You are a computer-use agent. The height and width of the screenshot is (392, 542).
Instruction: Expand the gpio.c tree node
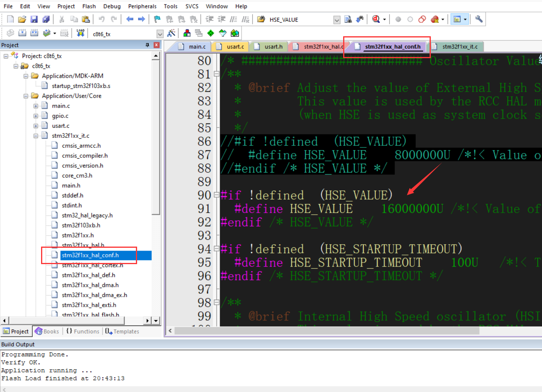36,116
